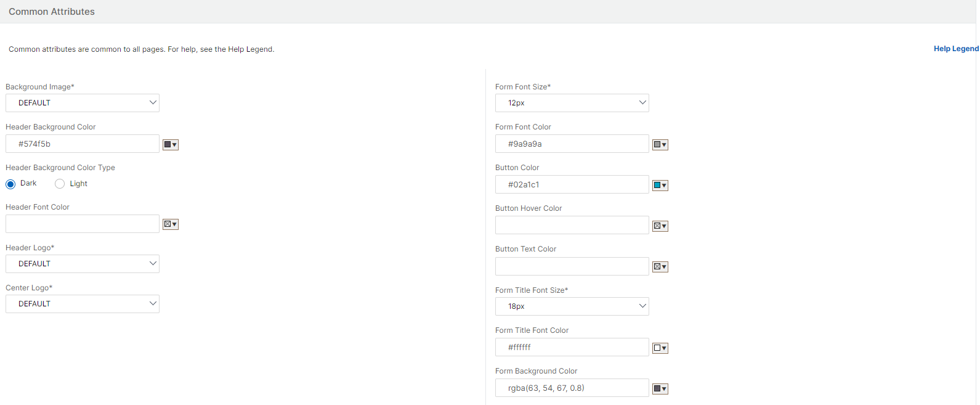Edit the Form Title Font Color field

click(x=572, y=347)
